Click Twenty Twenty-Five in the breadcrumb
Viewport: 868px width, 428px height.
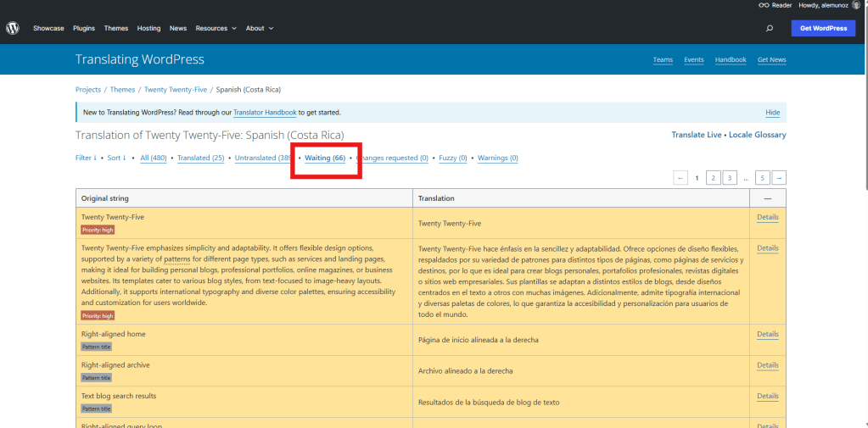click(x=176, y=89)
